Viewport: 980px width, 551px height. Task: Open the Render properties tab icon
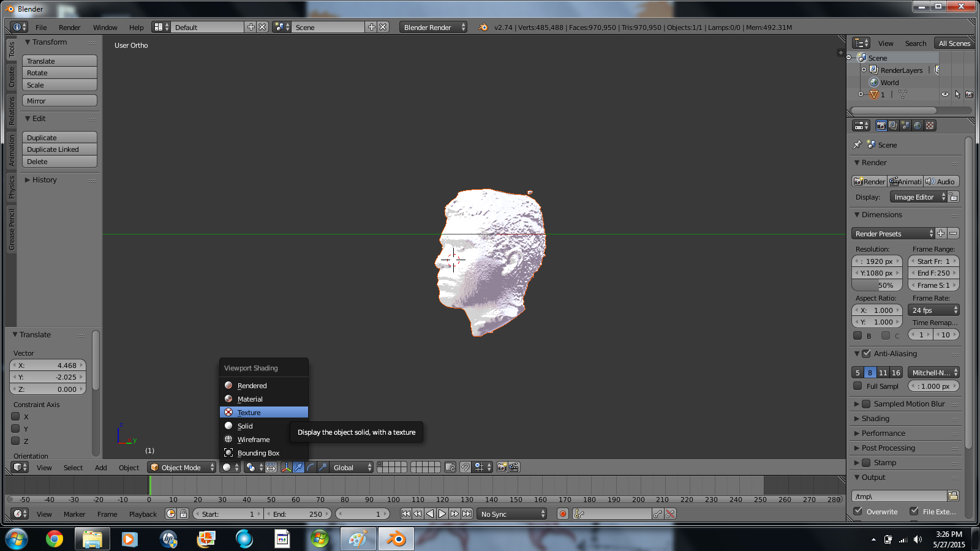tap(881, 126)
